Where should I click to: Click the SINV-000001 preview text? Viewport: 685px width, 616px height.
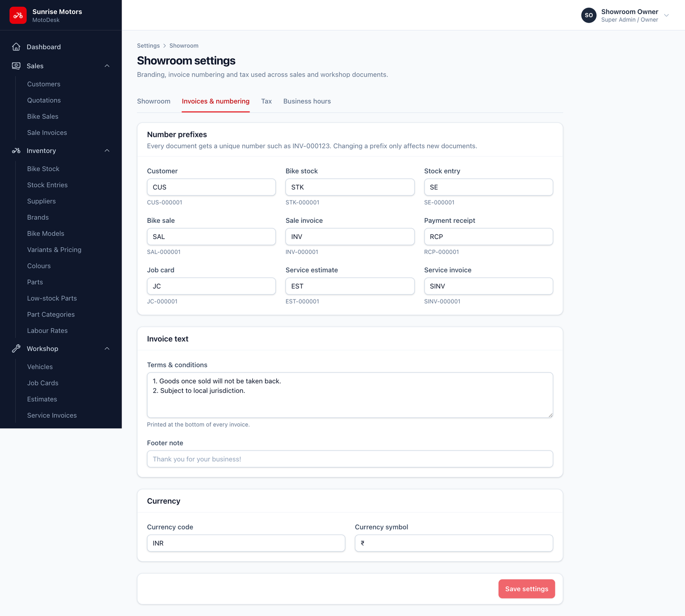pos(442,302)
